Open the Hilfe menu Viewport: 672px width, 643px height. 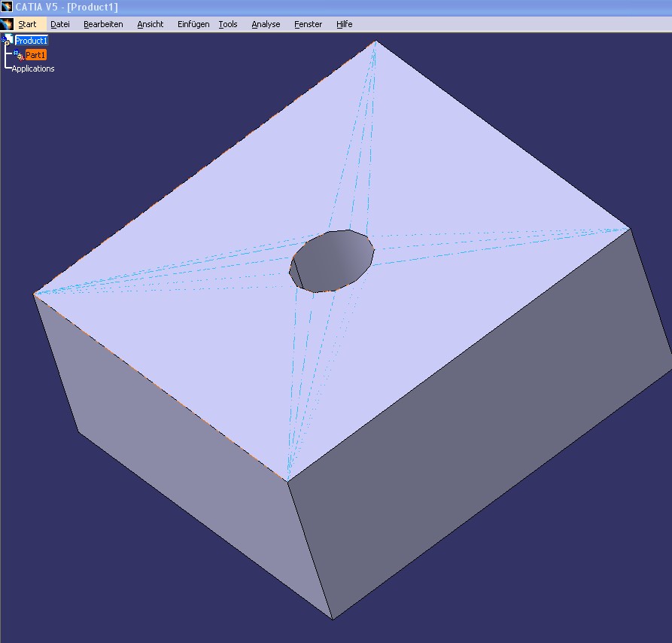pos(344,24)
